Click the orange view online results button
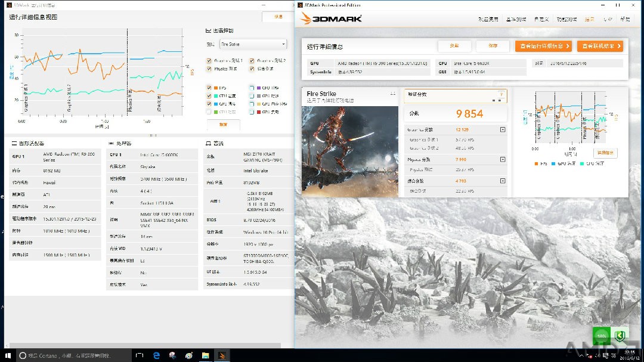 (x=600, y=46)
